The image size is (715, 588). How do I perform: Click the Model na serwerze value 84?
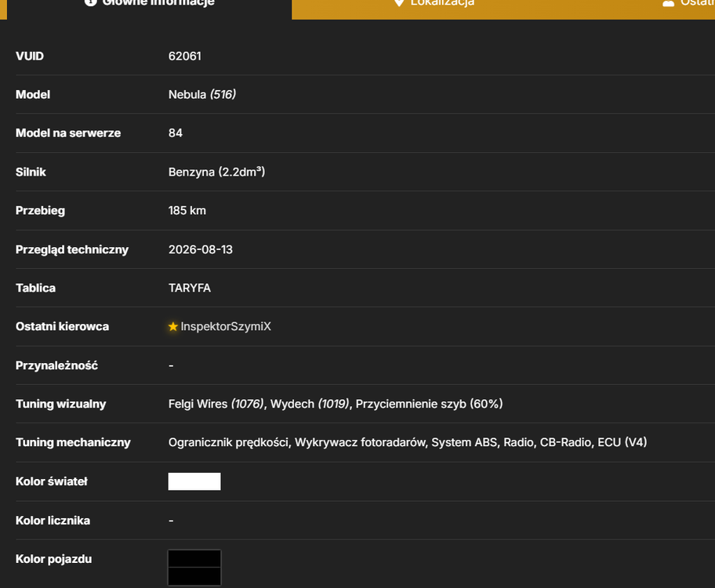(176, 133)
